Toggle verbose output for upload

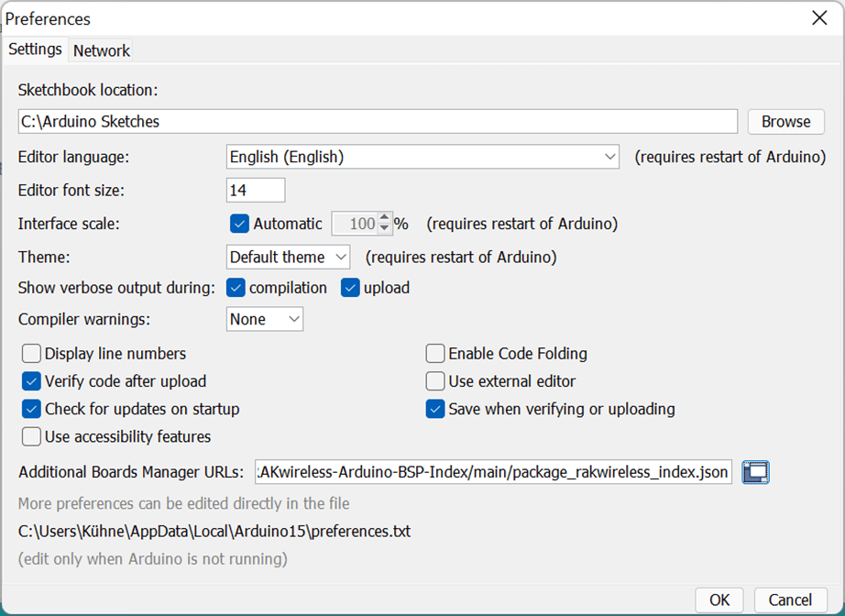(351, 288)
